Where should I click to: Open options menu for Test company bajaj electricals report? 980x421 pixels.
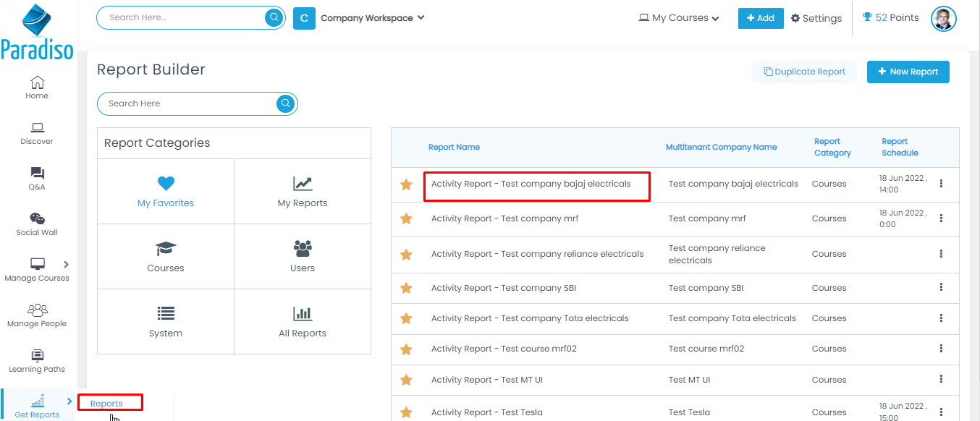[941, 184]
